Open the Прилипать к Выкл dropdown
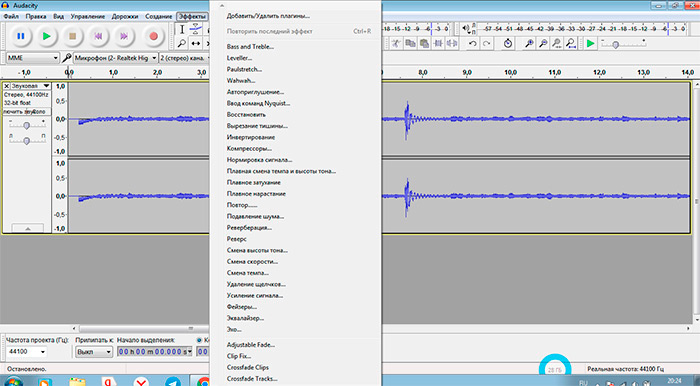Screen dimensions: 700x386 coord(94,352)
